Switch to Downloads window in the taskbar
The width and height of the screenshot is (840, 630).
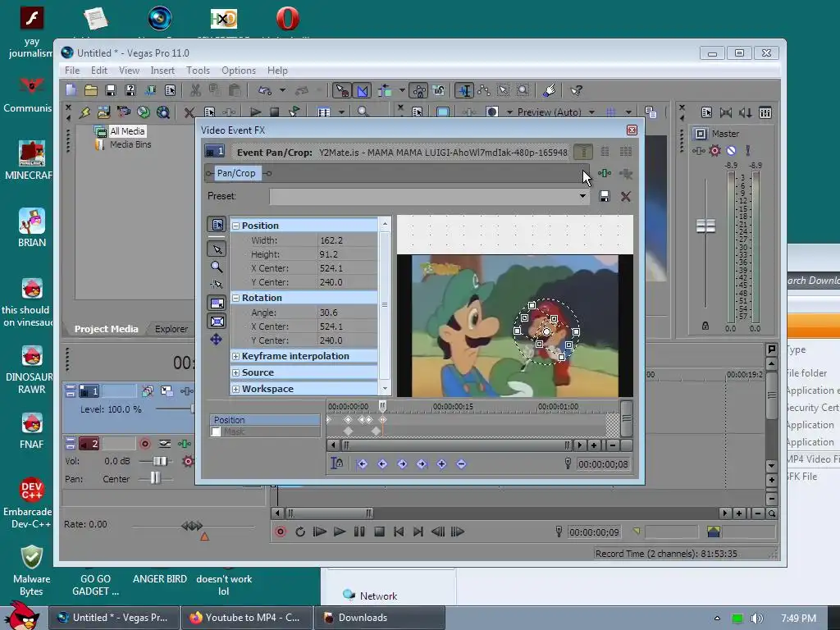point(379,618)
